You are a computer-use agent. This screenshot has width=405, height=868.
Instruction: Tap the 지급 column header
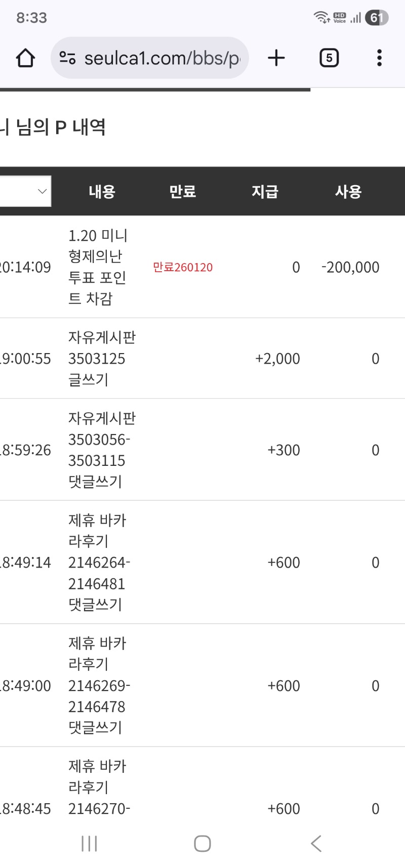265,192
